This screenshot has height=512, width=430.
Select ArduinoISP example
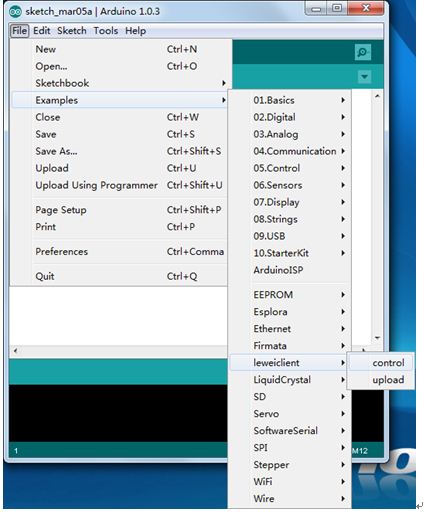(290, 270)
